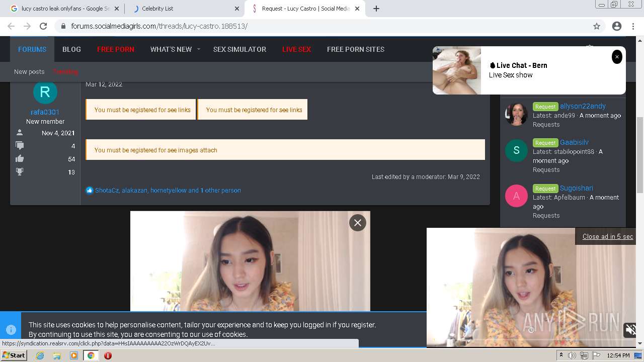Click the Mar 12, 2022 post date link
The height and width of the screenshot is (362, 644).
tap(104, 84)
